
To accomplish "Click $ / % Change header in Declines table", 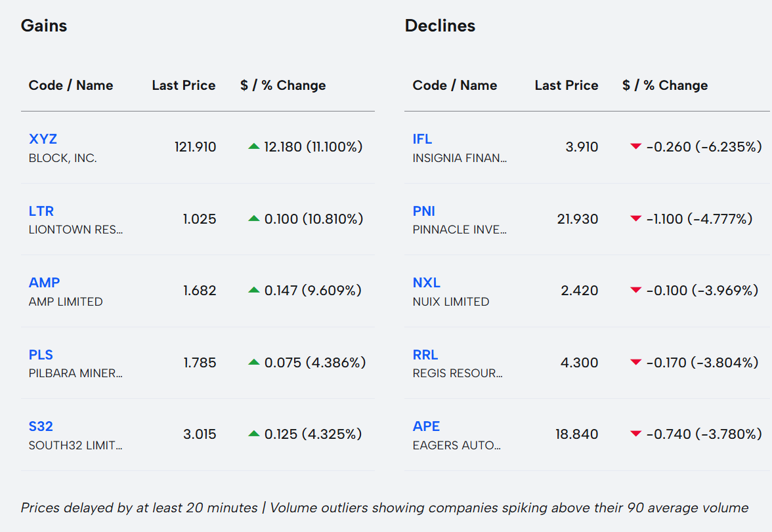I will (x=665, y=85).
